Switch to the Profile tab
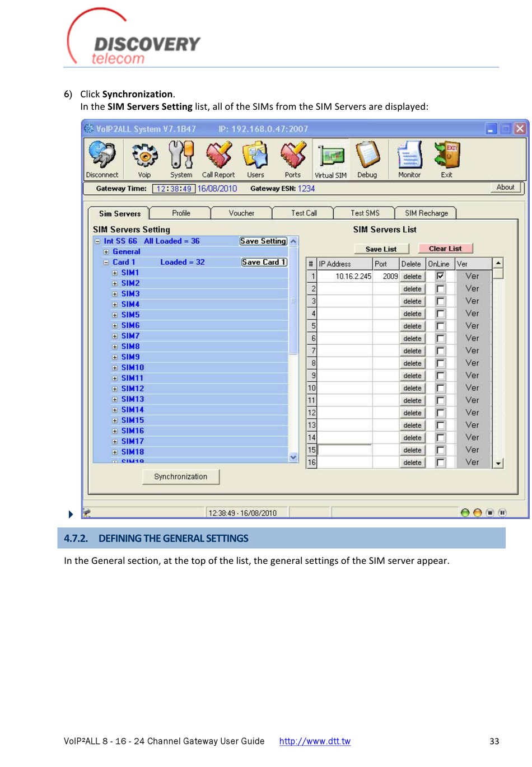This screenshot has height=767, width=532. [181, 213]
